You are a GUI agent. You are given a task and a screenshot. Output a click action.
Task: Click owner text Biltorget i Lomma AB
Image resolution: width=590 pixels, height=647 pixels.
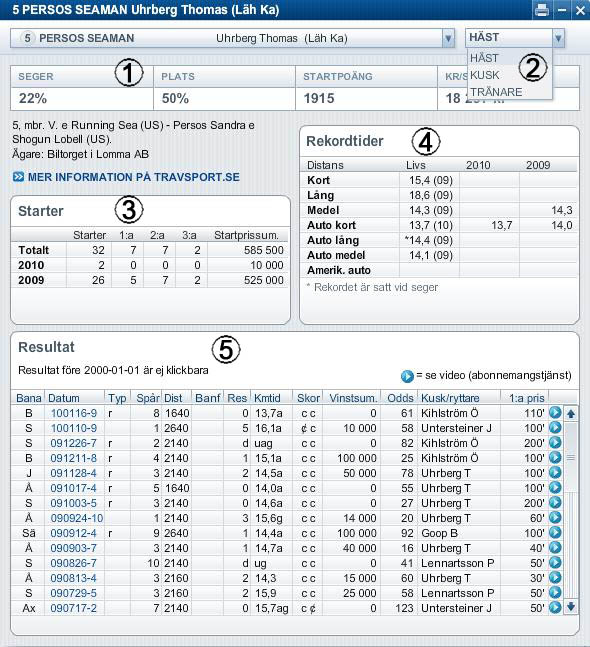tap(98, 154)
